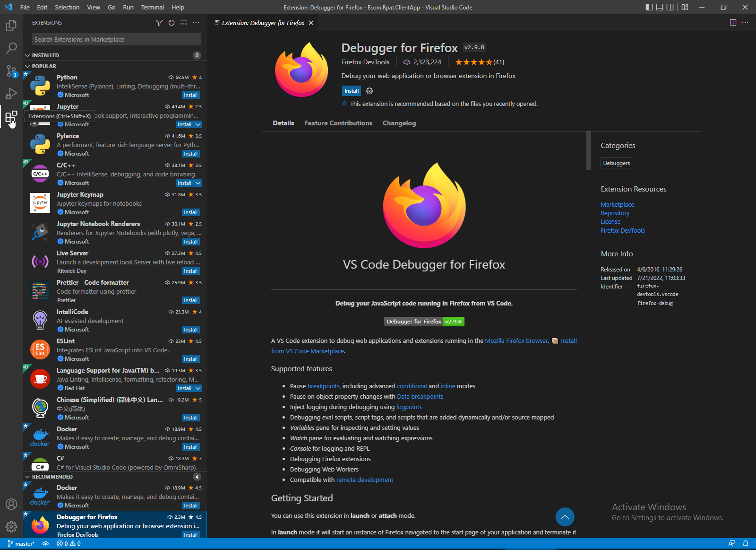Open Source Control view in activity bar

tap(11, 71)
